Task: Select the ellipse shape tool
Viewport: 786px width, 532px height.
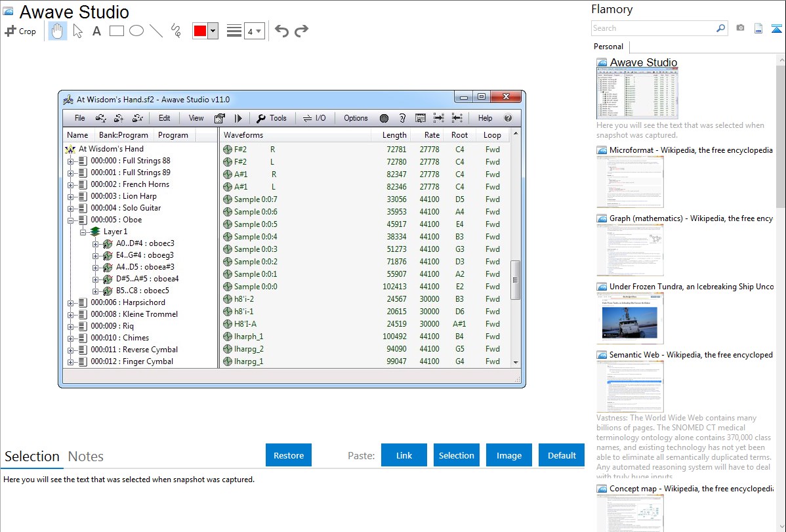Action: coord(136,31)
